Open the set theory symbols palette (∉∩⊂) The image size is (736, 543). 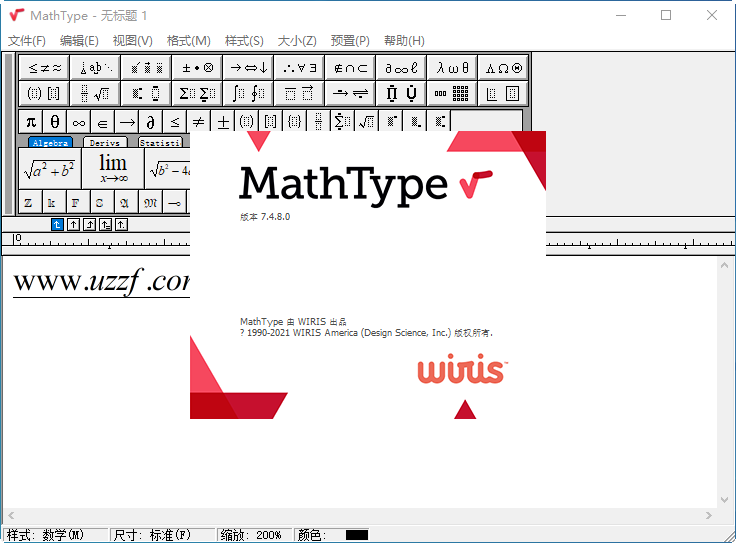(x=351, y=68)
